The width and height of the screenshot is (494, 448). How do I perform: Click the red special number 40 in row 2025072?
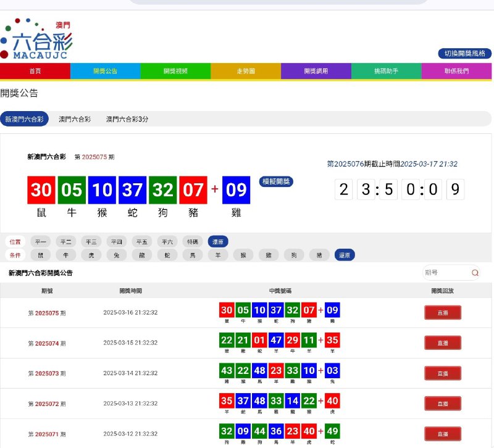[x=332, y=400]
